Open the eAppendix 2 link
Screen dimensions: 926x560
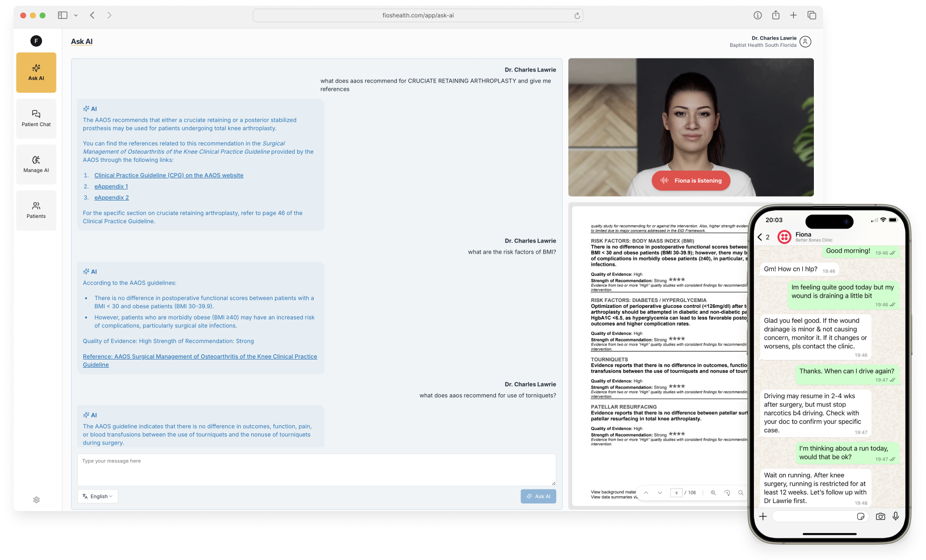112,198
